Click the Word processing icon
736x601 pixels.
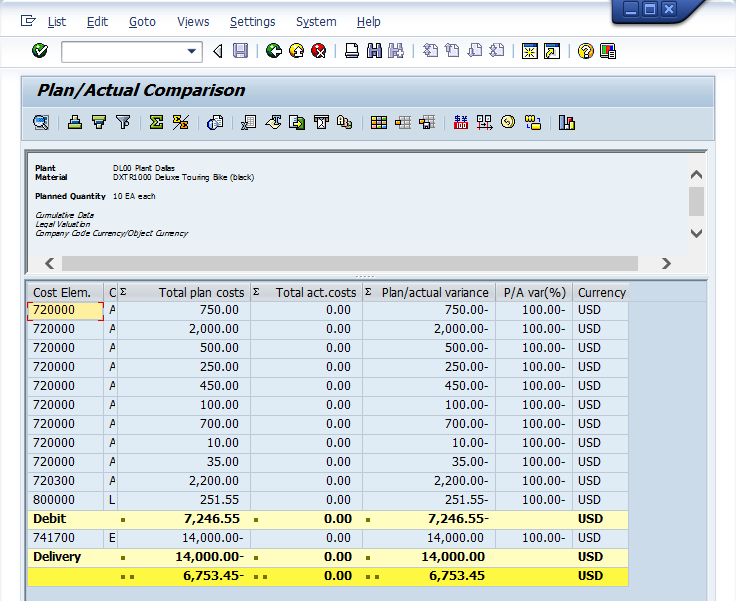coord(273,123)
